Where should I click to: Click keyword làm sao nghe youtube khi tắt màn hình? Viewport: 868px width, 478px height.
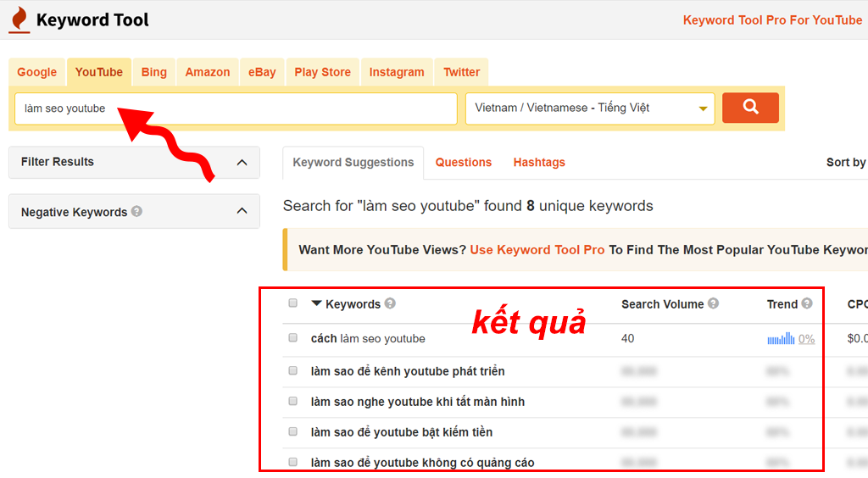417,402
